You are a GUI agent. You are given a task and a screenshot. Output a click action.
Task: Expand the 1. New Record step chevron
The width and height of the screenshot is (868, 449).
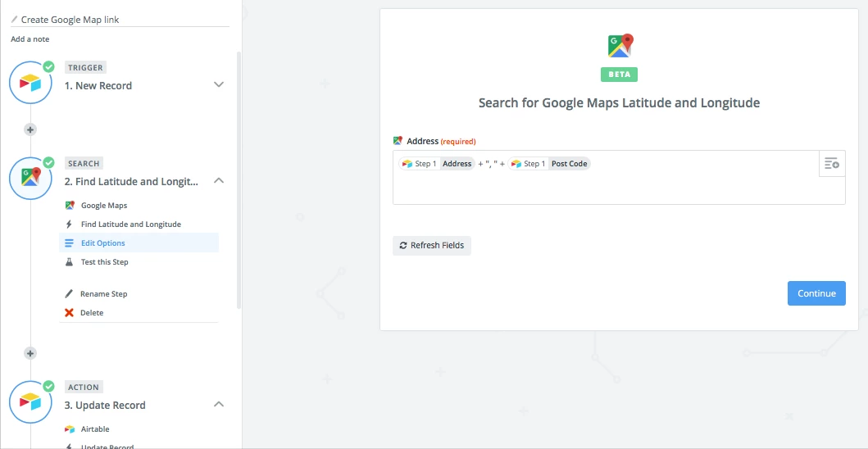[219, 84]
